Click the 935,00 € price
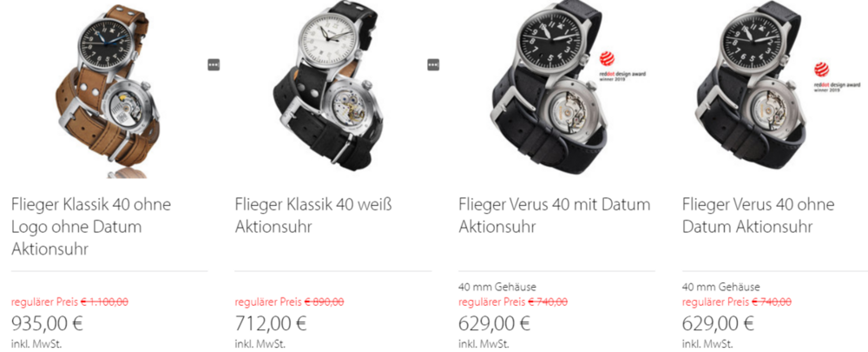The height and width of the screenshot is (352, 868). [47, 322]
